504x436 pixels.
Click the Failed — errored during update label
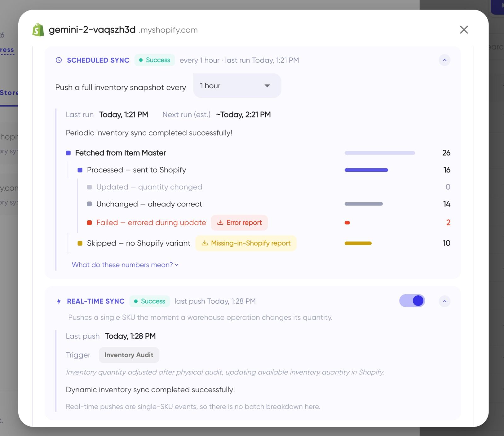point(151,223)
